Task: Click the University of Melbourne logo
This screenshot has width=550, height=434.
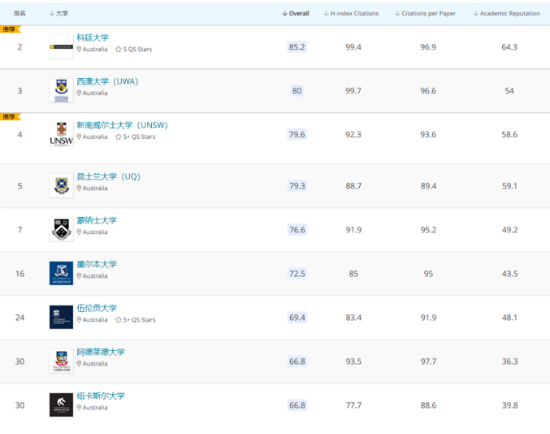Action: coord(61,273)
